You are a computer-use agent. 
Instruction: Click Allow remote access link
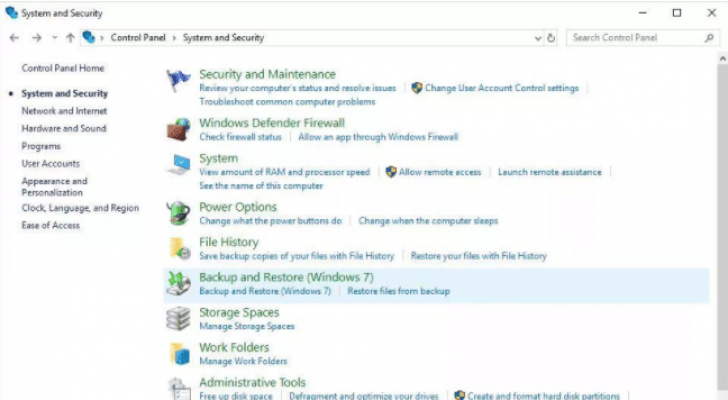440,172
